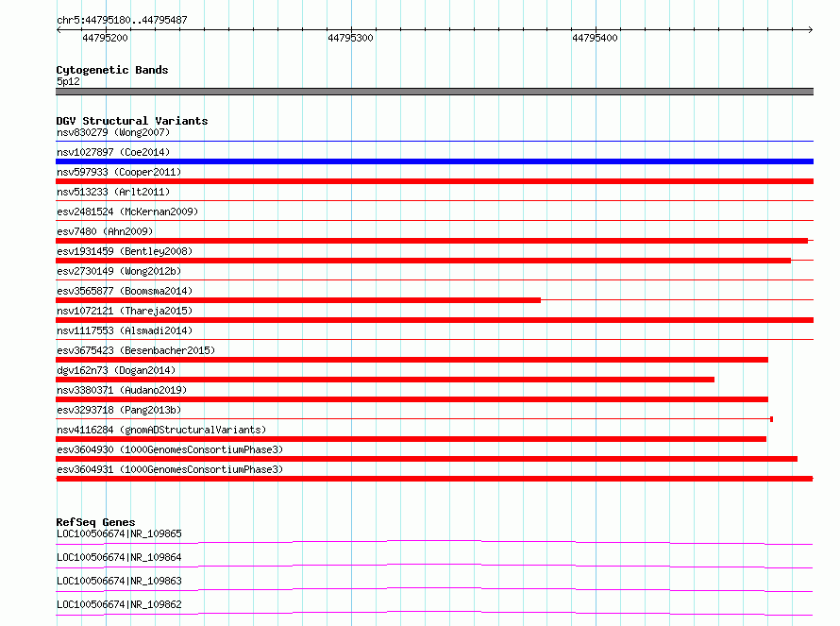Open variant esv3604931 (1000GenomesConsortiumPhase3)
840x626 pixels.
170,469
